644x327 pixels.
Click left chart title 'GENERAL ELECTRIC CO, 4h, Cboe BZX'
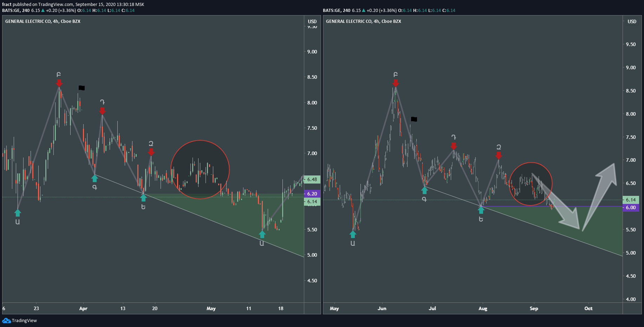(x=43, y=21)
